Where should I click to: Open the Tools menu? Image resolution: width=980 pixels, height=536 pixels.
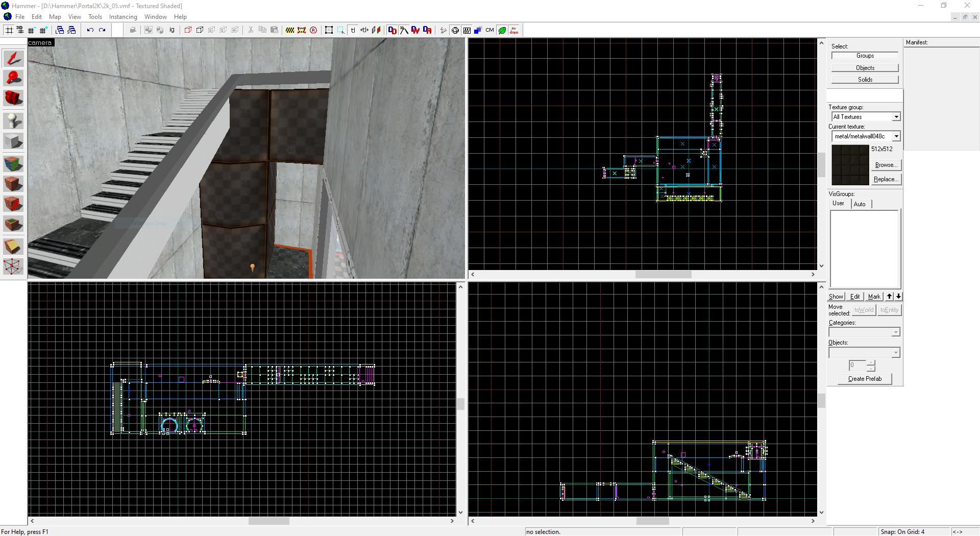coord(95,17)
